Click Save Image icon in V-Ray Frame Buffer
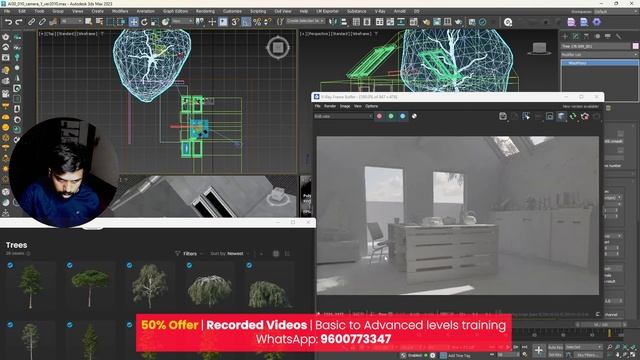 (x=503, y=116)
